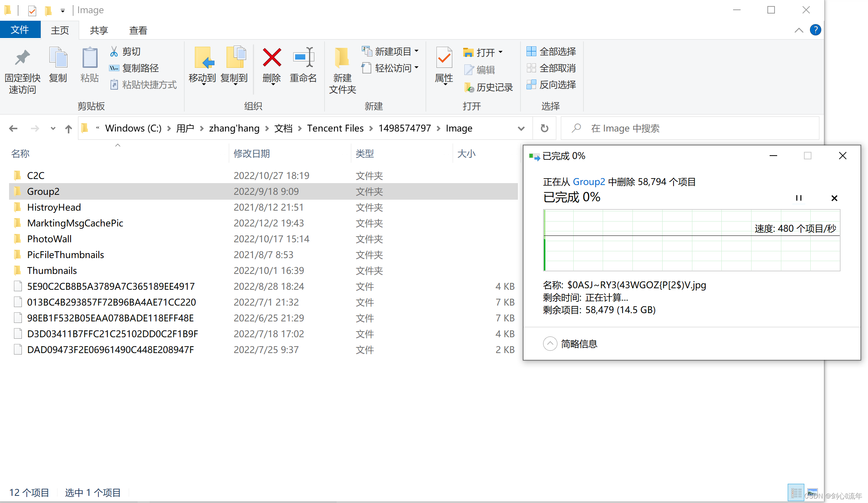The image size is (868, 503).
Task: Expand the address bar history dropdown
Action: click(x=521, y=128)
